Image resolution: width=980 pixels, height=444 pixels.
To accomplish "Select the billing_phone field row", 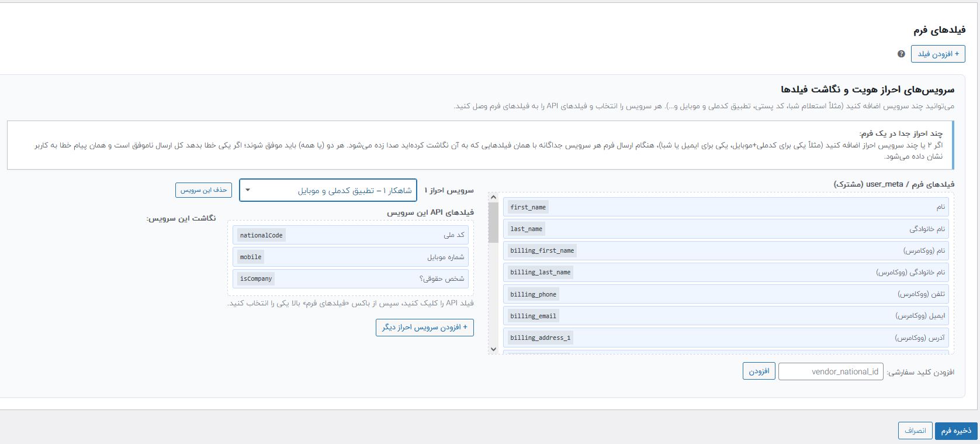I will 726,294.
